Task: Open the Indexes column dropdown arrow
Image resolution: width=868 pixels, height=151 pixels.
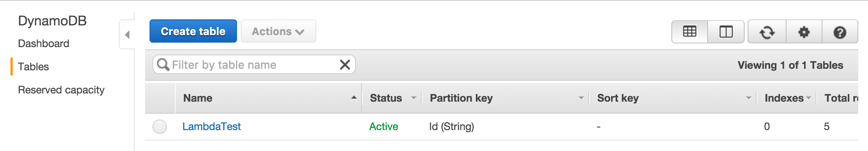Action: [809, 98]
